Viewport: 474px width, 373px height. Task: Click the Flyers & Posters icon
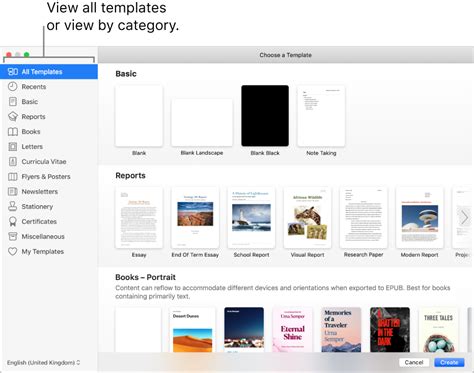[x=13, y=177]
